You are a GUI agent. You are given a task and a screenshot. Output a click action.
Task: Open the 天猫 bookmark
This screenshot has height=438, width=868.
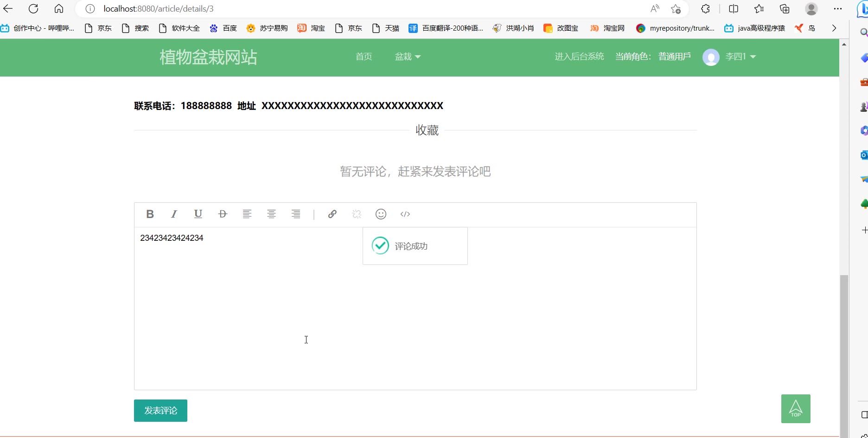click(386, 28)
